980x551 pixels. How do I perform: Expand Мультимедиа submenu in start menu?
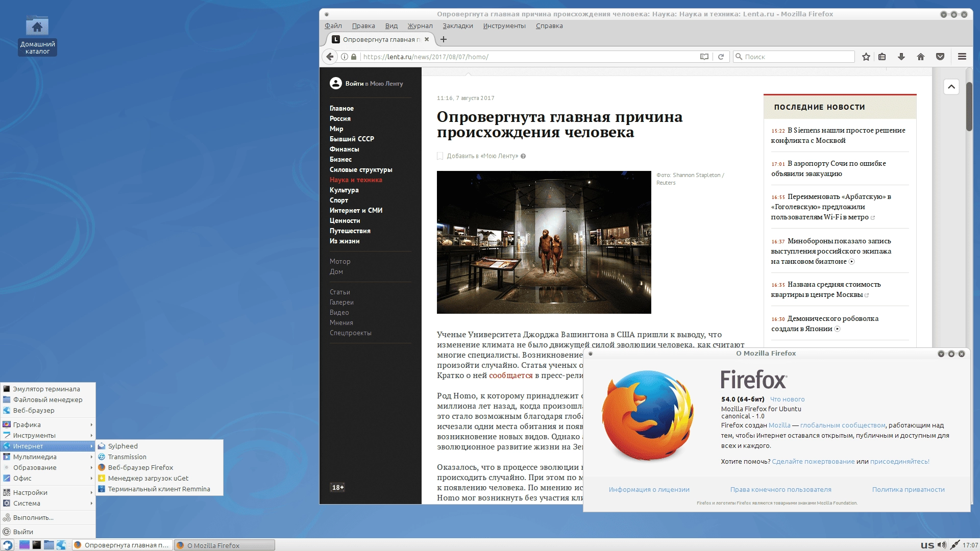(48, 457)
